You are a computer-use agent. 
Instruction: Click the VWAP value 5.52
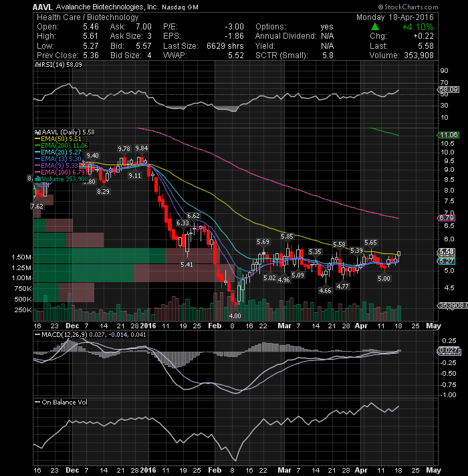[236, 55]
